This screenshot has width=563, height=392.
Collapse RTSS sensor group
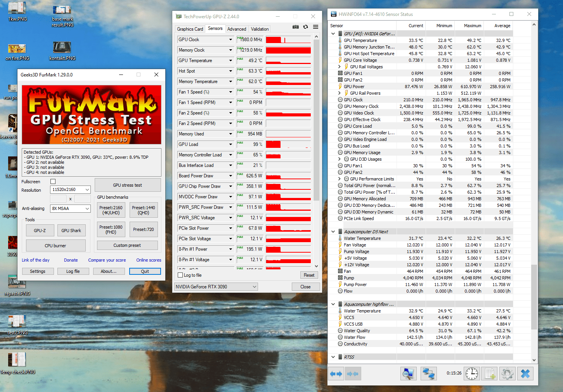[333, 357]
